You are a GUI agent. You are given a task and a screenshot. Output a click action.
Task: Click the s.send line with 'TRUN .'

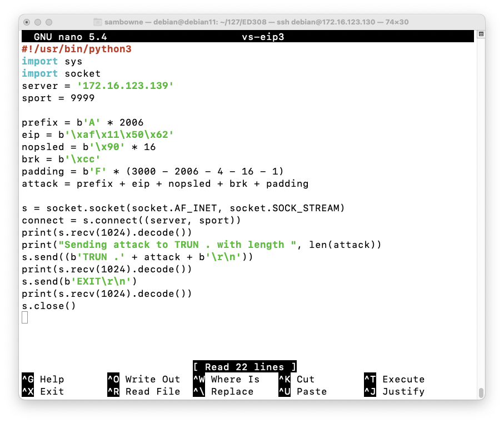pyautogui.click(x=138, y=257)
